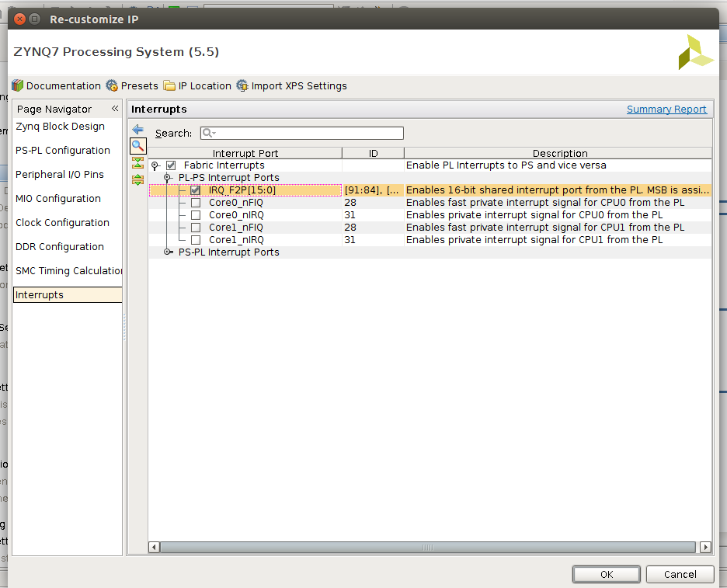
Task: Collapse the Page Navigator panel
Action: [114, 109]
